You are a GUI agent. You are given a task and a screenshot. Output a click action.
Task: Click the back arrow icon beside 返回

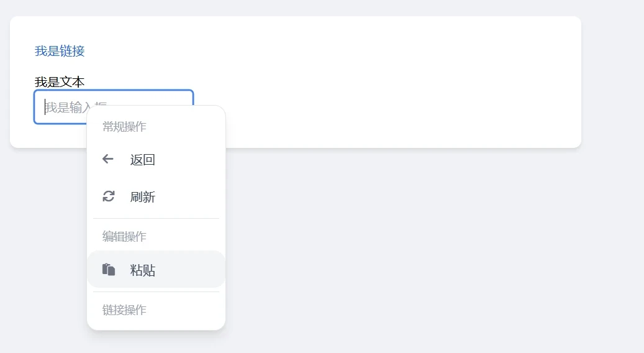[108, 159]
